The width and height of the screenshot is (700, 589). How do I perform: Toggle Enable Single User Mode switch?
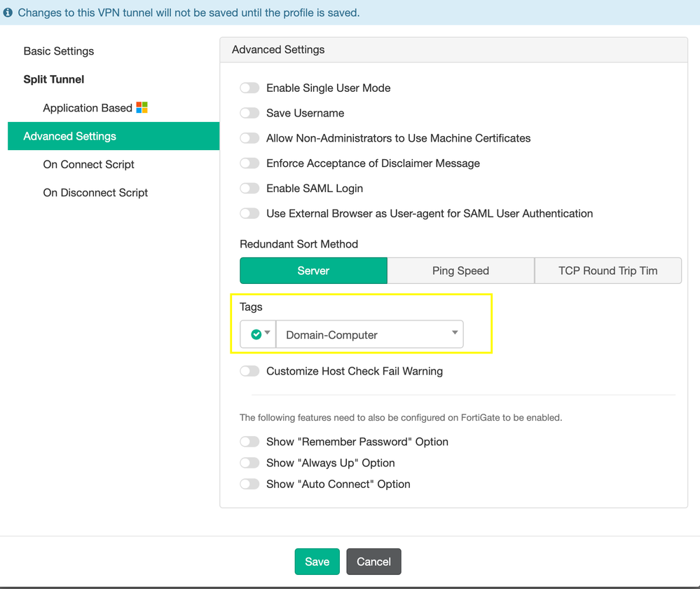pyautogui.click(x=249, y=88)
